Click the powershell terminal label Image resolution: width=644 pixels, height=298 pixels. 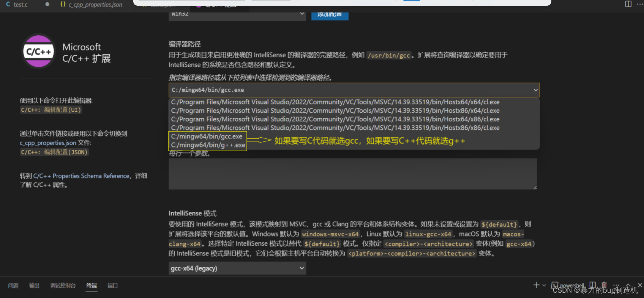pos(572,285)
